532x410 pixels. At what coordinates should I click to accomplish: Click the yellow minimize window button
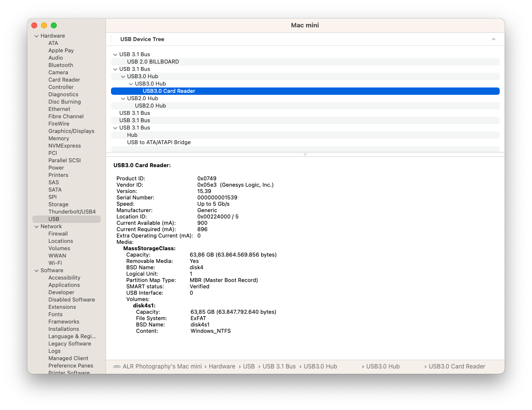click(x=44, y=25)
